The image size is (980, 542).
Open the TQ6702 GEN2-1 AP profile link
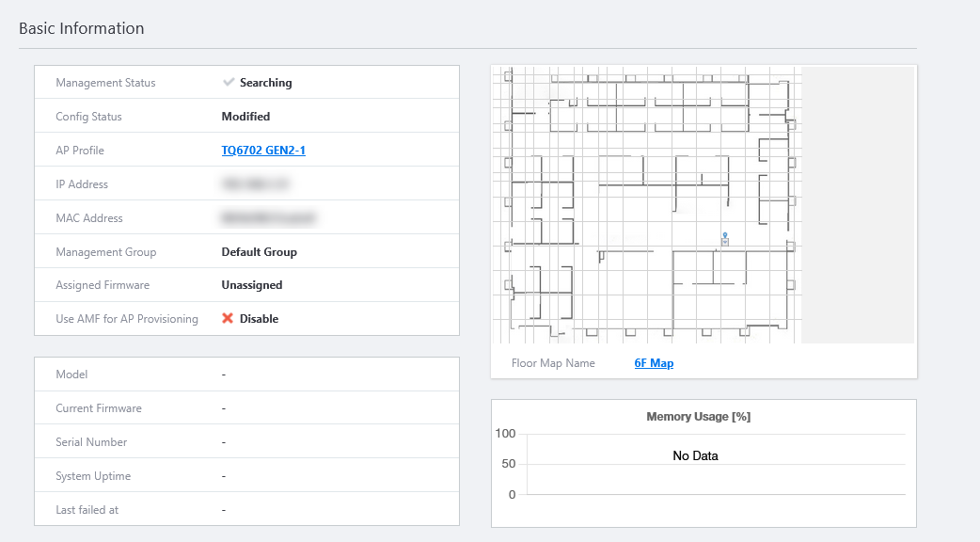tap(263, 151)
